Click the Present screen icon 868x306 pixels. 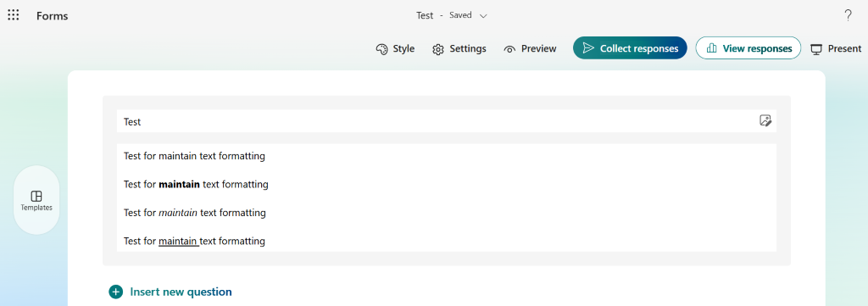[816, 49]
